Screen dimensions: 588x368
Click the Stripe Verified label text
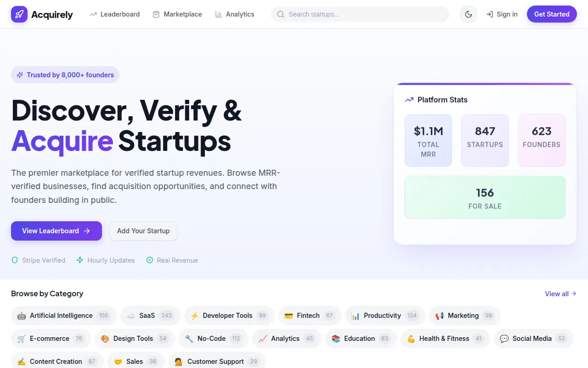44,260
